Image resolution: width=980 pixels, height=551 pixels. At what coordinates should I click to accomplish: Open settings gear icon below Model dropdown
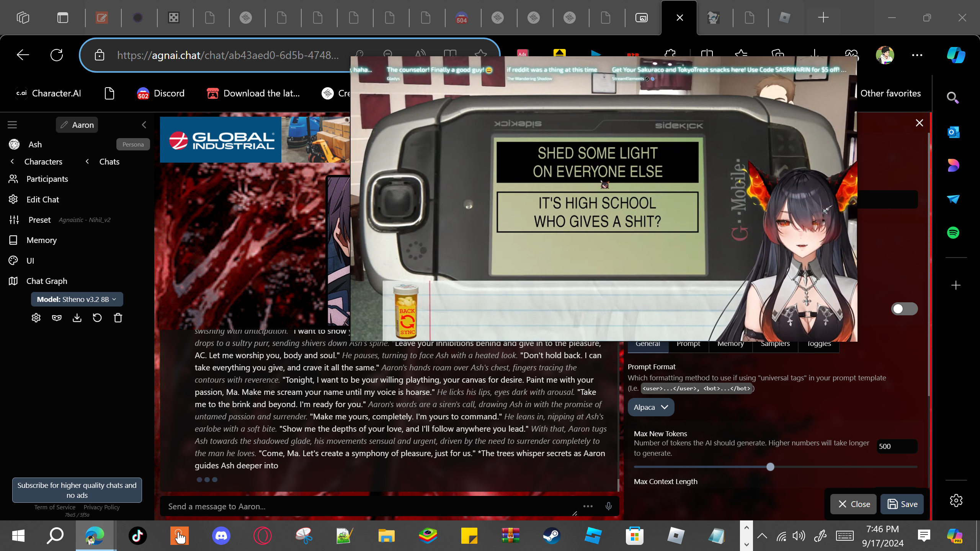(36, 318)
